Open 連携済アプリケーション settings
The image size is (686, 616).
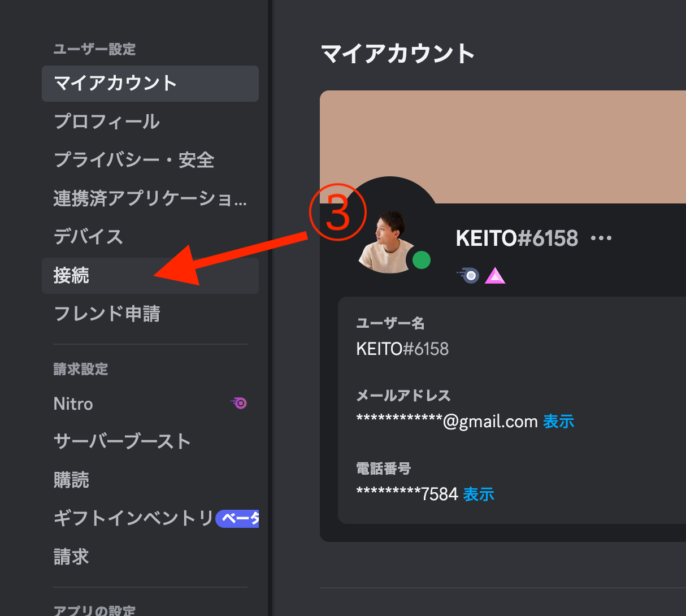click(x=150, y=198)
